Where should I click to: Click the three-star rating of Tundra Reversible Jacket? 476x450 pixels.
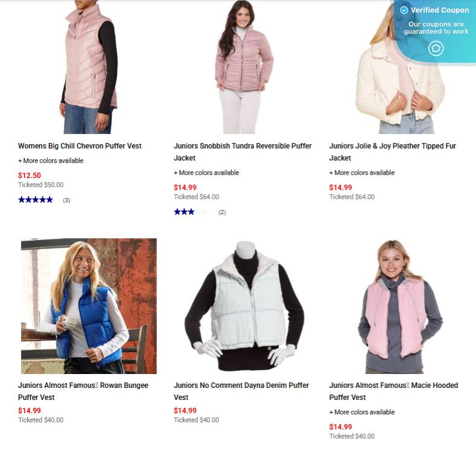(191, 212)
